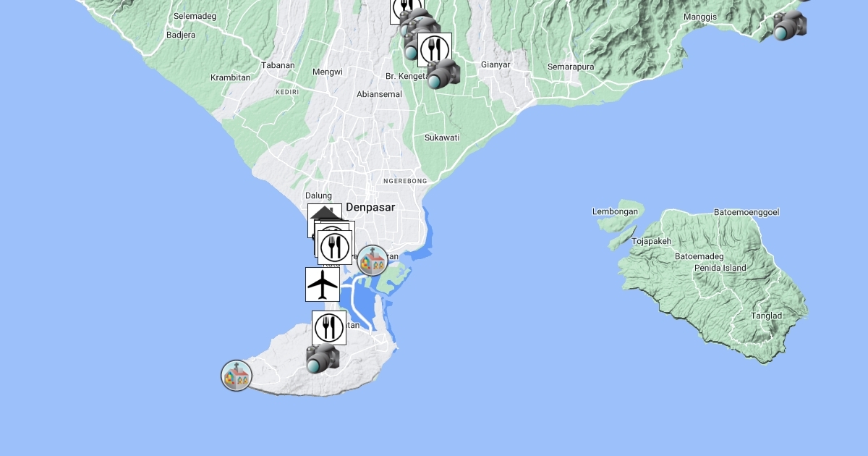This screenshot has width=868, height=456.
Task: Select the Tojapakeh label
Action: tap(652, 241)
